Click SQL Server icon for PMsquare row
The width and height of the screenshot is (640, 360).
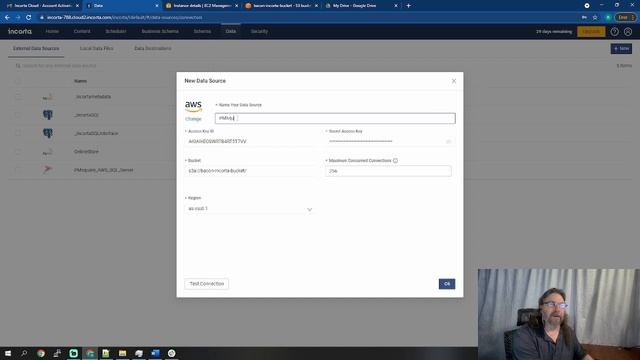(x=48, y=169)
